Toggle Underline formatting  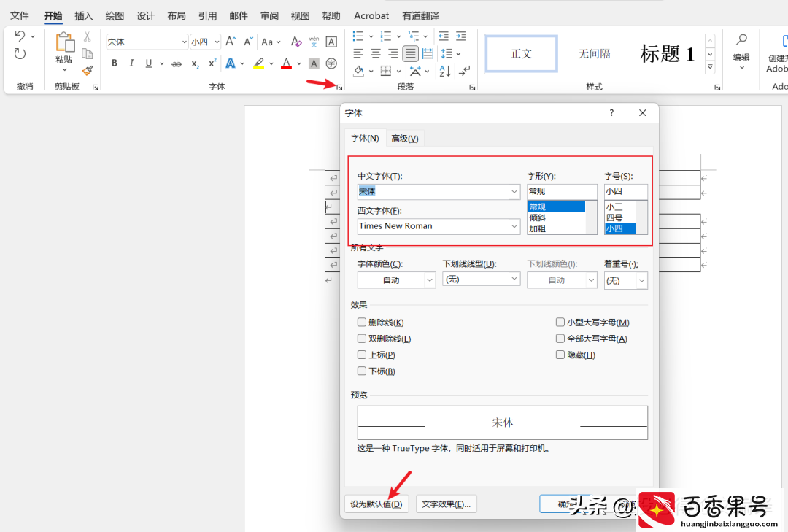coord(148,63)
